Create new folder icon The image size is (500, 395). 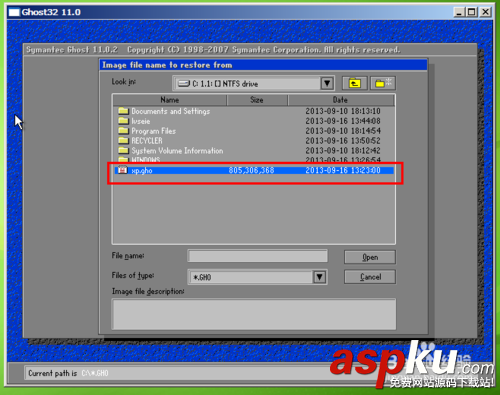click(383, 83)
